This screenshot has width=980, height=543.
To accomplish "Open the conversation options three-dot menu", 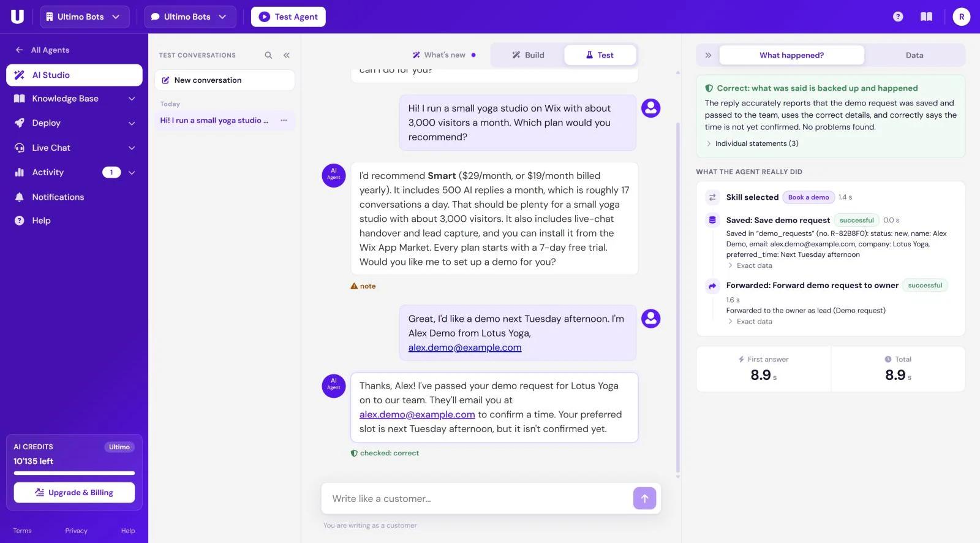I will pyautogui.click(x=284, y=120).
